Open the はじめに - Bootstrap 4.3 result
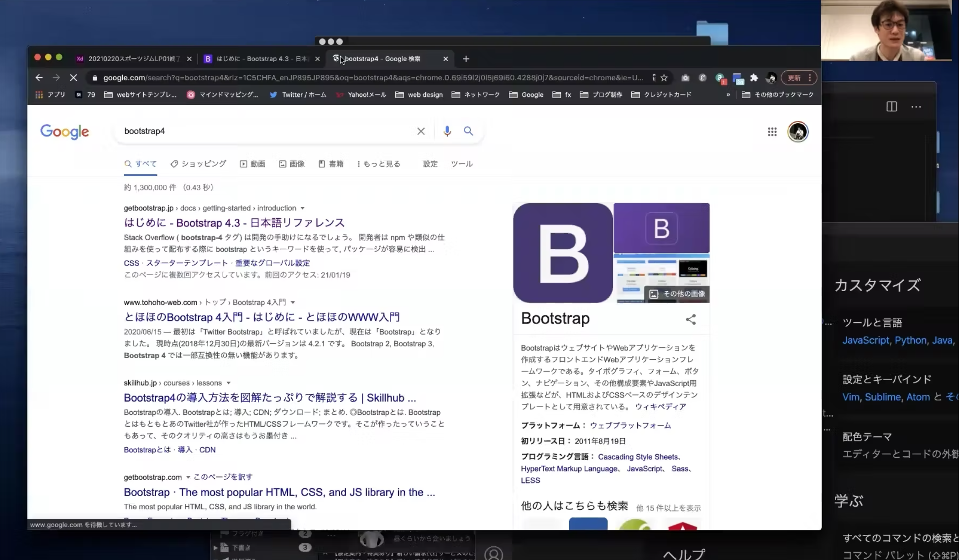This screenshot has width=959, height=560. pyautogui.click(x=234, y=223)
